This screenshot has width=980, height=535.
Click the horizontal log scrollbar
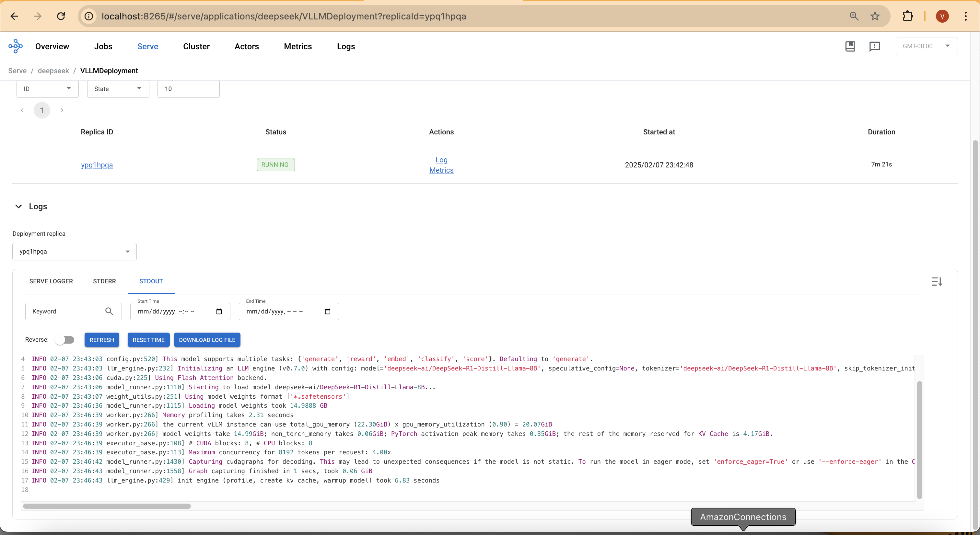click(x=107, y=506)
